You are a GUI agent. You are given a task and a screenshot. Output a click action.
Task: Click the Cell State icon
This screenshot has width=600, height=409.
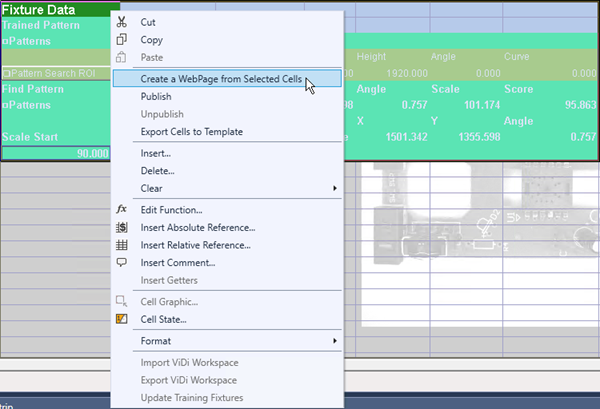(x=122, y=319)
